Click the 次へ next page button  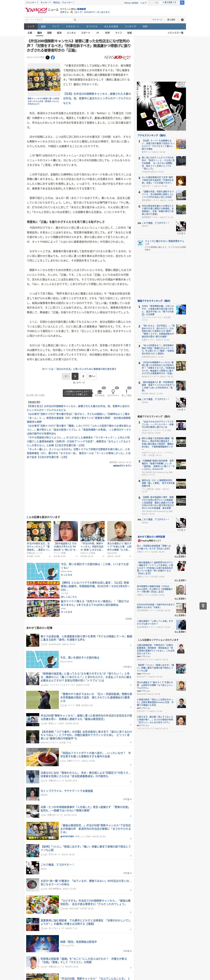click(92, 376)
